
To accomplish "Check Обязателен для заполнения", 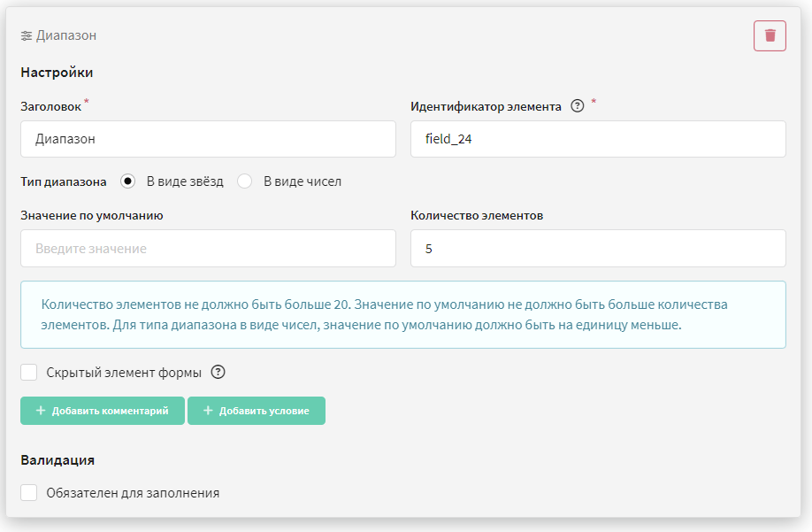I will [x=29, y=493].
